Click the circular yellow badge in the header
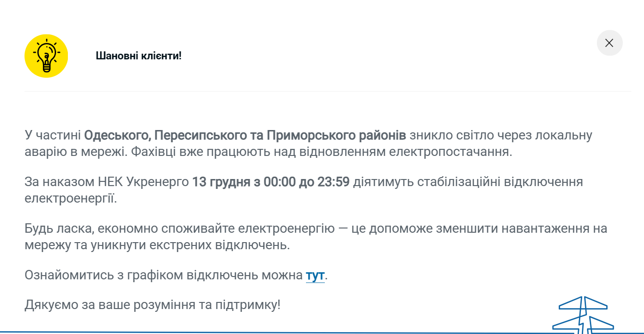This screenshot has width=644, height=334. pos(46,56)
